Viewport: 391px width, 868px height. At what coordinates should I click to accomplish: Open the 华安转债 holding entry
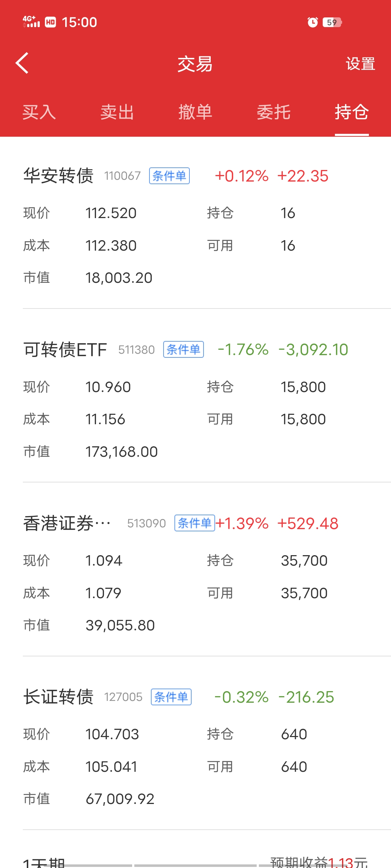(59, 176)
